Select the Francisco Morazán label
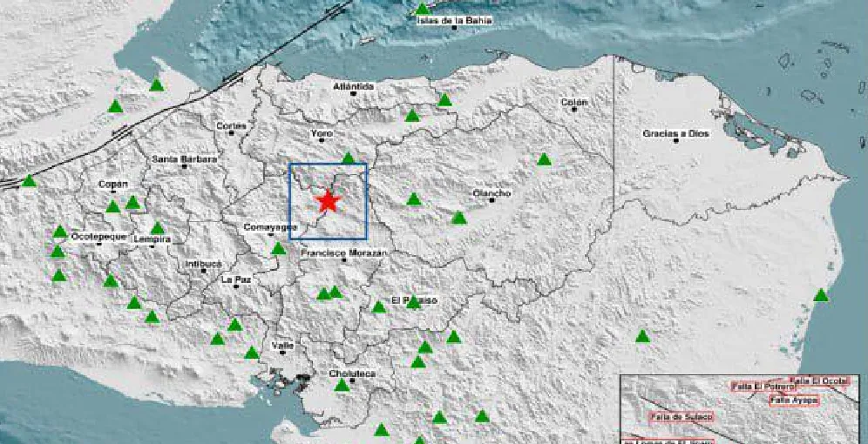 pyautogui.click(x=343, y=252)
